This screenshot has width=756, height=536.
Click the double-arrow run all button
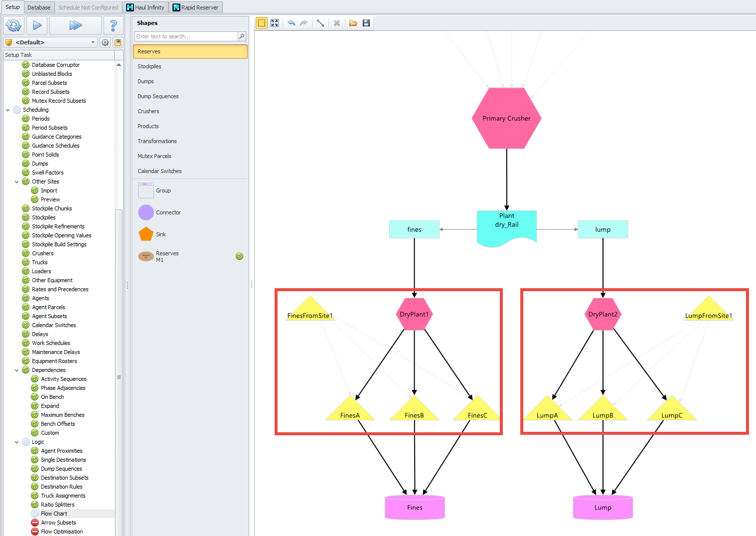point(75,25)
